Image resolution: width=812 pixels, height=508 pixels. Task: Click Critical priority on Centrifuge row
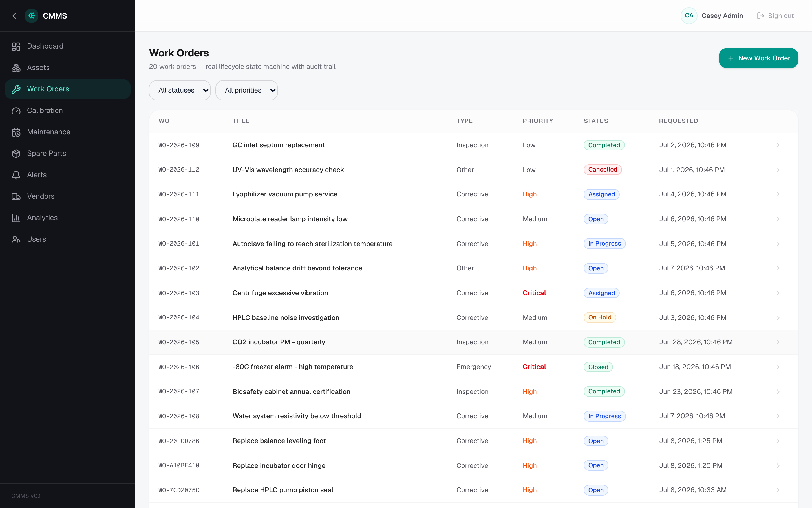click(534, 293)
